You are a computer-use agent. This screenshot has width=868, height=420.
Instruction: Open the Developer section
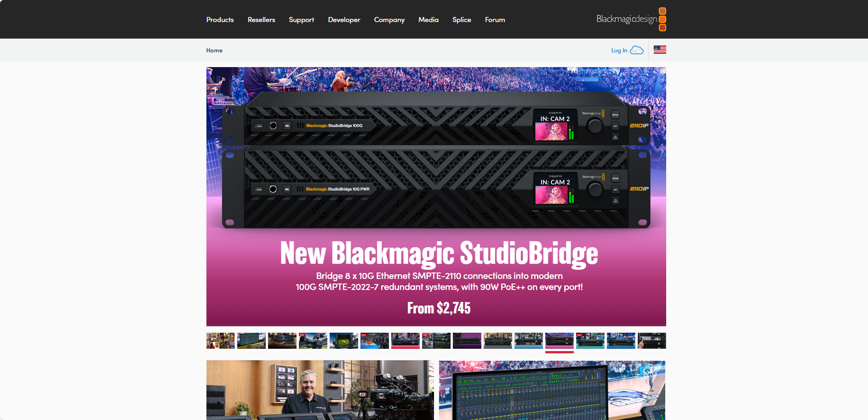point(344,20)
